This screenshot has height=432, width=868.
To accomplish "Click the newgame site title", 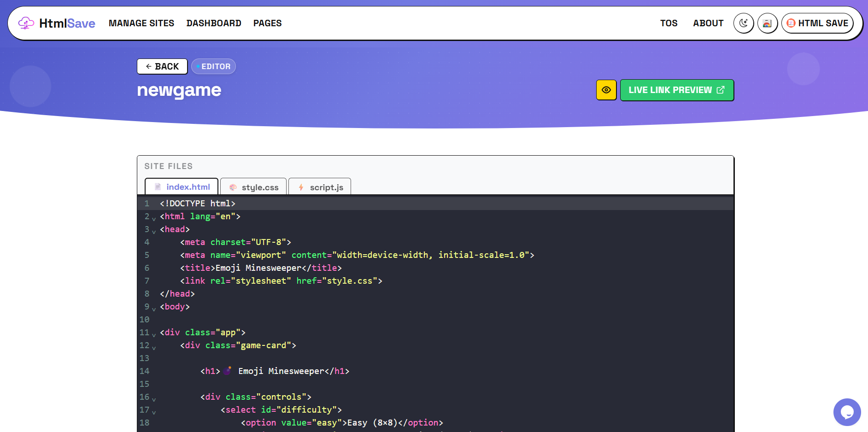I will click(179, 90).
